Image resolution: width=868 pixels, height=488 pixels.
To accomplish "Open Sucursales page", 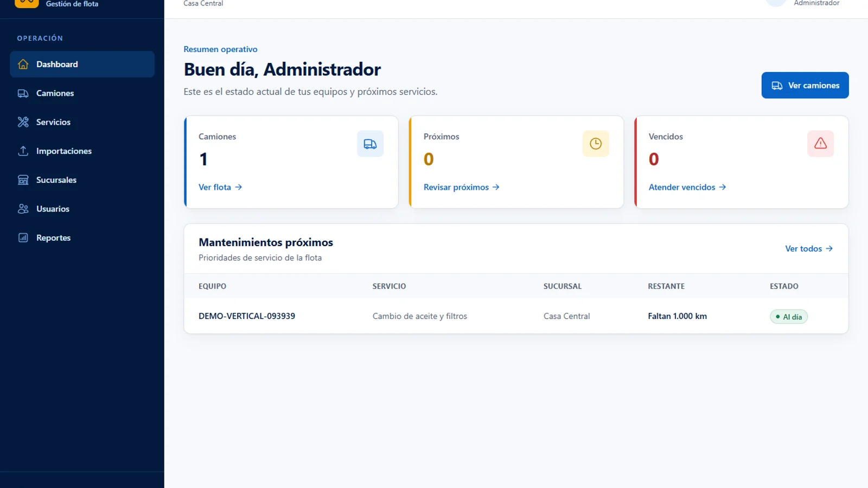I will [x=82, y=180].
